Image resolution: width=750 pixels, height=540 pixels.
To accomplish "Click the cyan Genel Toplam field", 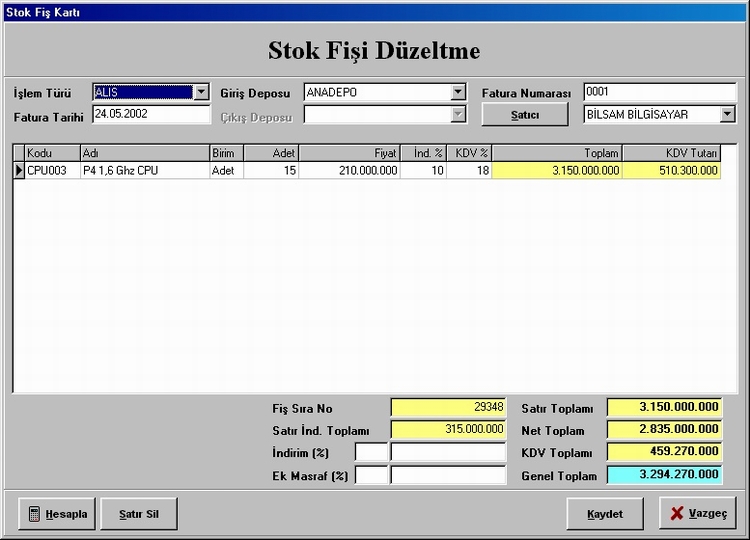I will coord(664,475).
